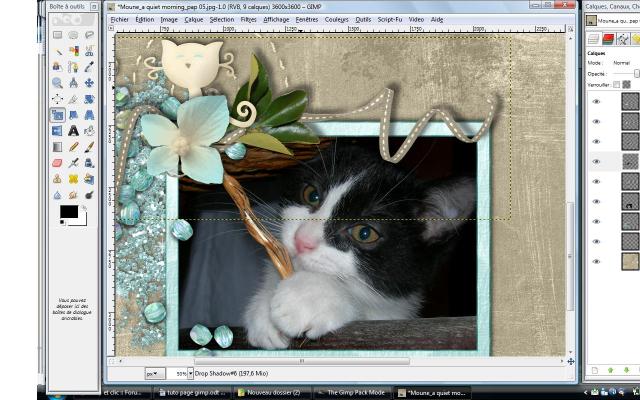This screenshot has width=640, height=400.
Task: Select the Select by Color tool
Action: click(x=73, y=51)
